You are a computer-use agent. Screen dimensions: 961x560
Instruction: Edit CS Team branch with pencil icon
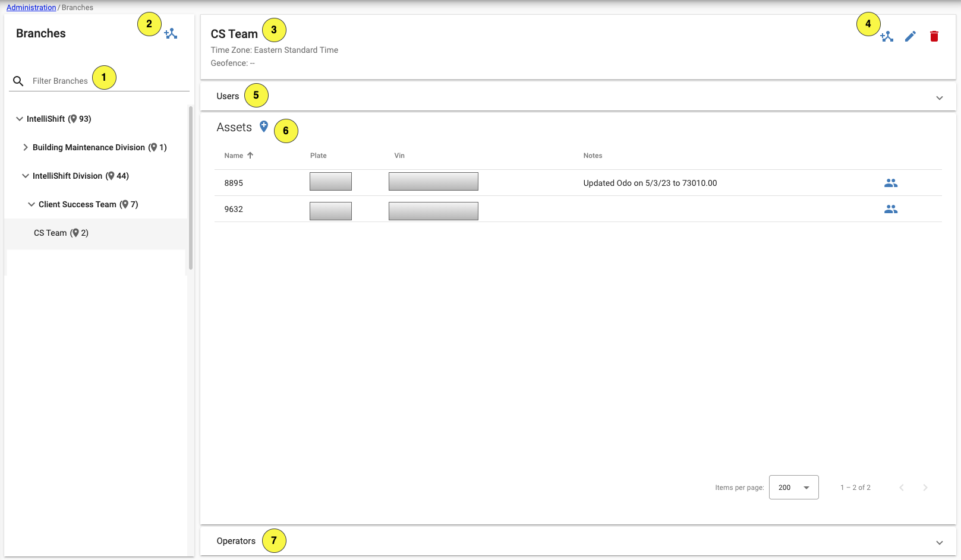pos(910,37)
